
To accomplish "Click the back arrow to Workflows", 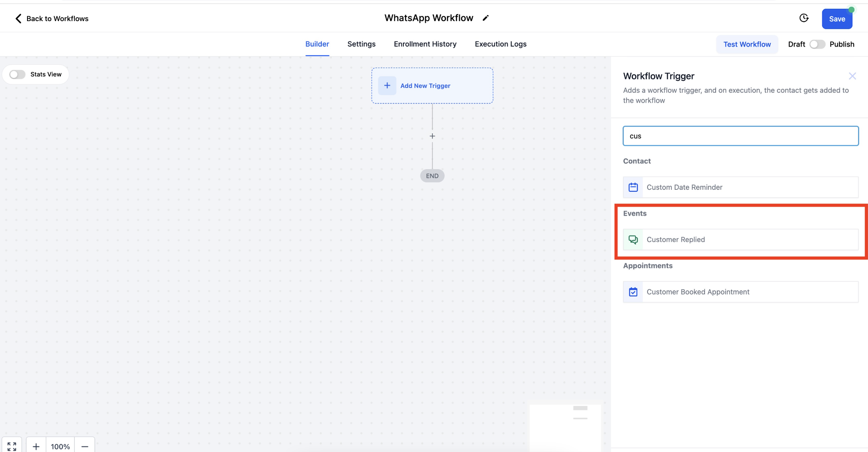I will tap(18, 18).
